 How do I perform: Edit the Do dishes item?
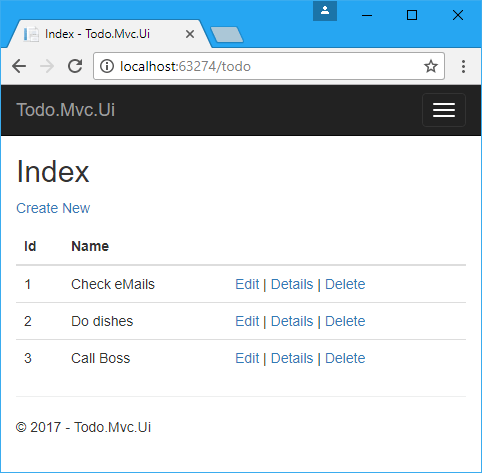point(247,321)
